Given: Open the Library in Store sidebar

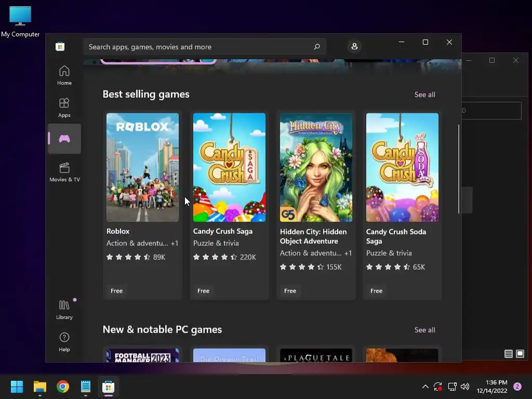Looking at the screenshot, I should [x=64, y=310].
